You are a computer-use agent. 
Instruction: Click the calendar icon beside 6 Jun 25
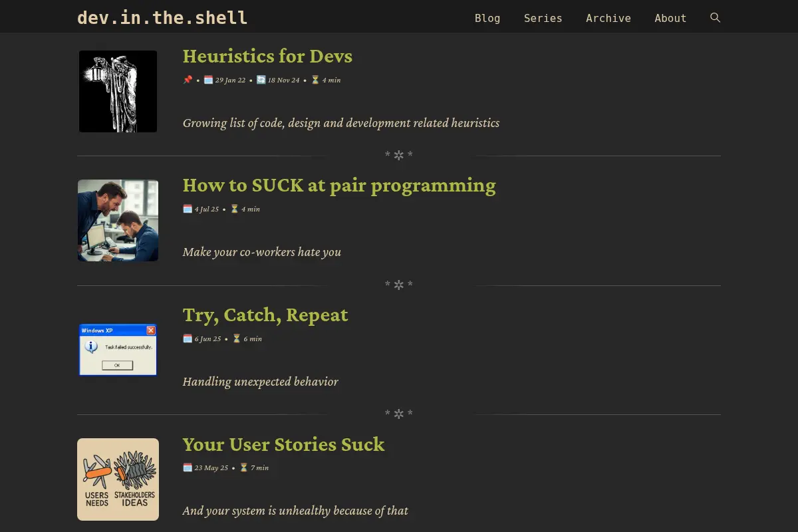coord(188,338)
